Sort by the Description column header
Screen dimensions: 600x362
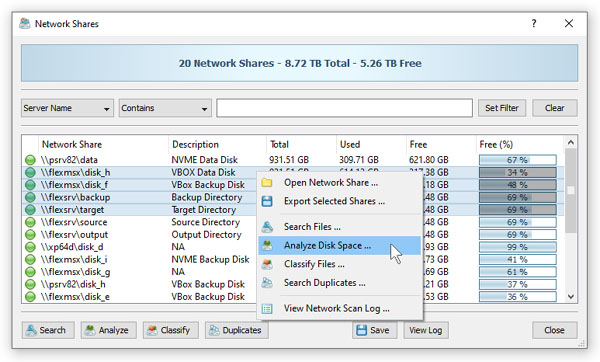(x=217, y=145)
